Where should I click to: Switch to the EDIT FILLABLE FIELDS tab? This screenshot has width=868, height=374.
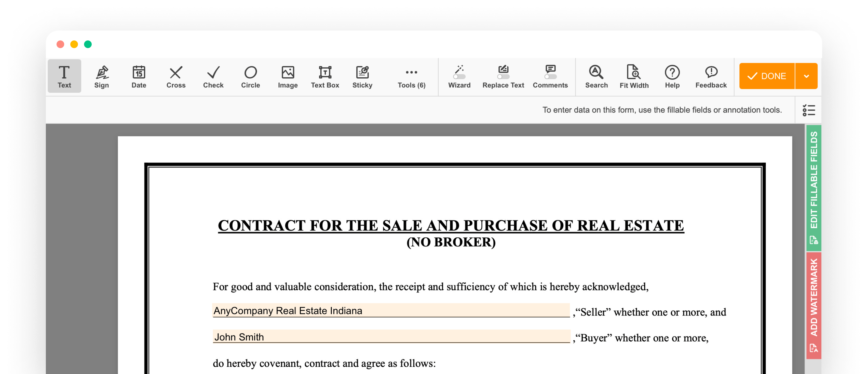[814, 189]
